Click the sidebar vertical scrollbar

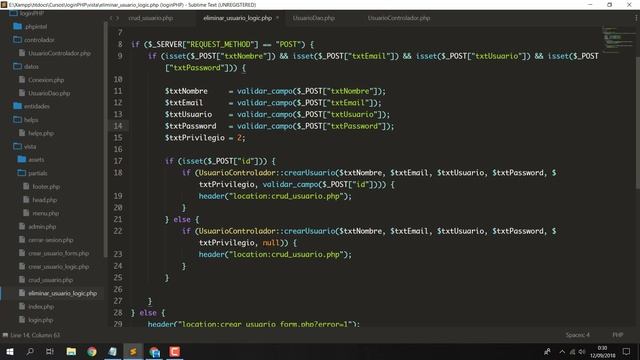[106, 139]
